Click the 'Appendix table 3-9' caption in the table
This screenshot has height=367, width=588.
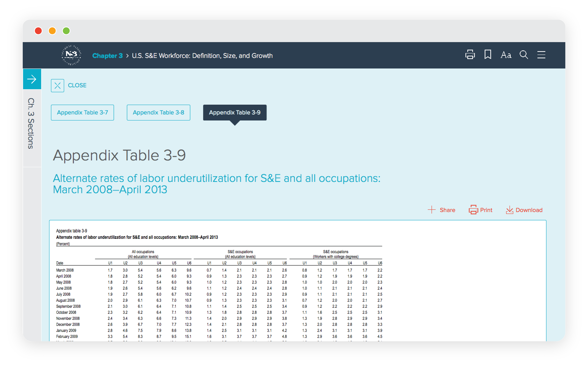(x=72, y=231)
